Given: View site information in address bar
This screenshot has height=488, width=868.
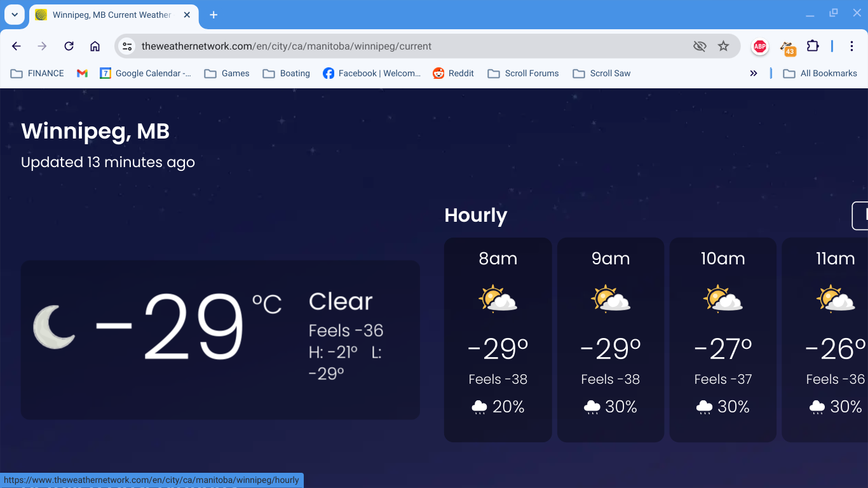Looking at the screenshot, I should (127, 46).
